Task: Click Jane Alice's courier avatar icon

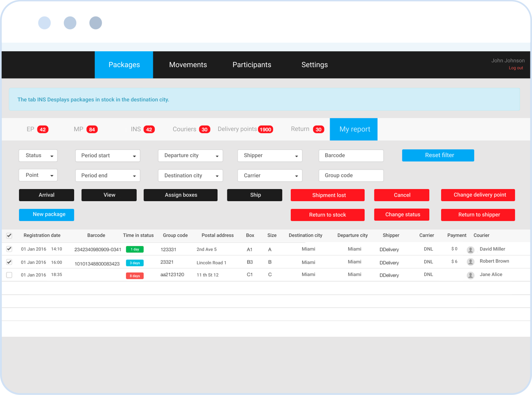Action: [x=470, y=275]
